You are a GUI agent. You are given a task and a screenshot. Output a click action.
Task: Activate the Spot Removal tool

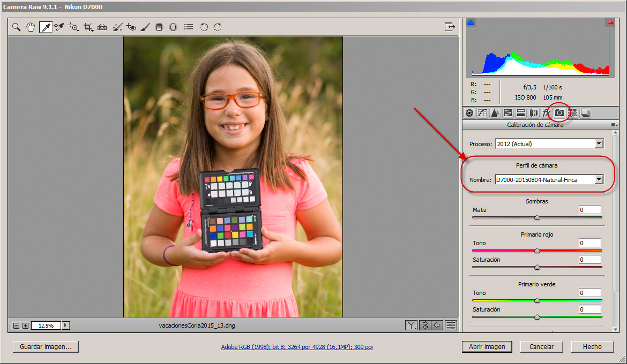(x=117, y=27)
